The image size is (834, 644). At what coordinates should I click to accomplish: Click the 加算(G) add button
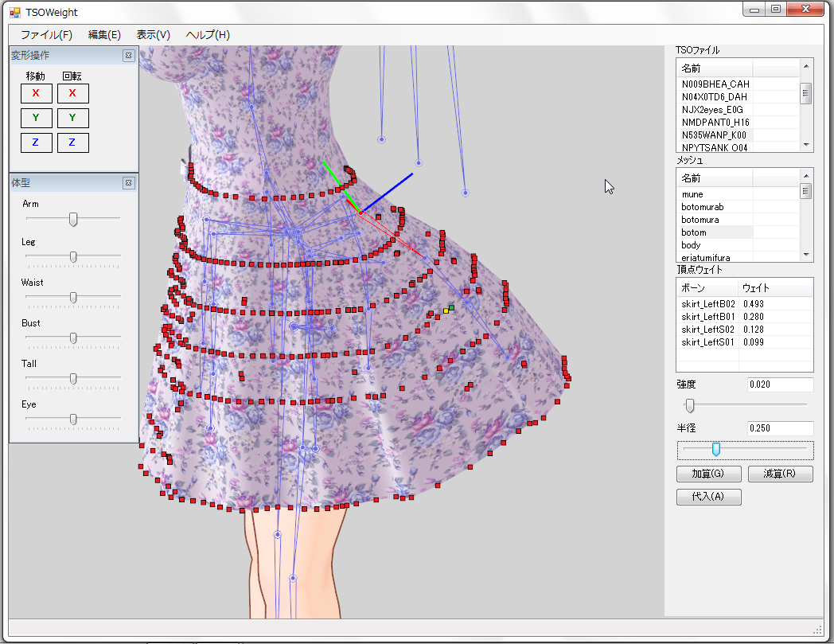707,474
